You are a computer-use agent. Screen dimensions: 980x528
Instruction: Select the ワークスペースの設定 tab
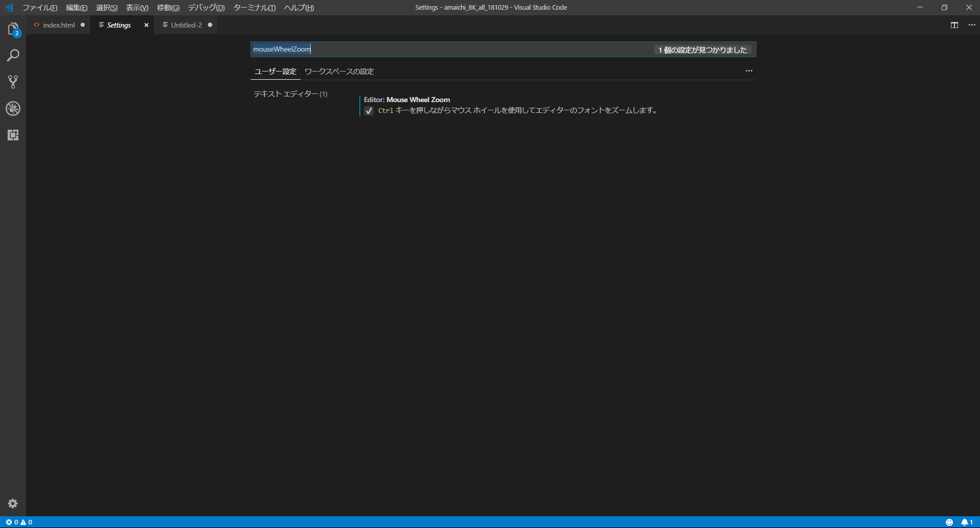point(339,71)
